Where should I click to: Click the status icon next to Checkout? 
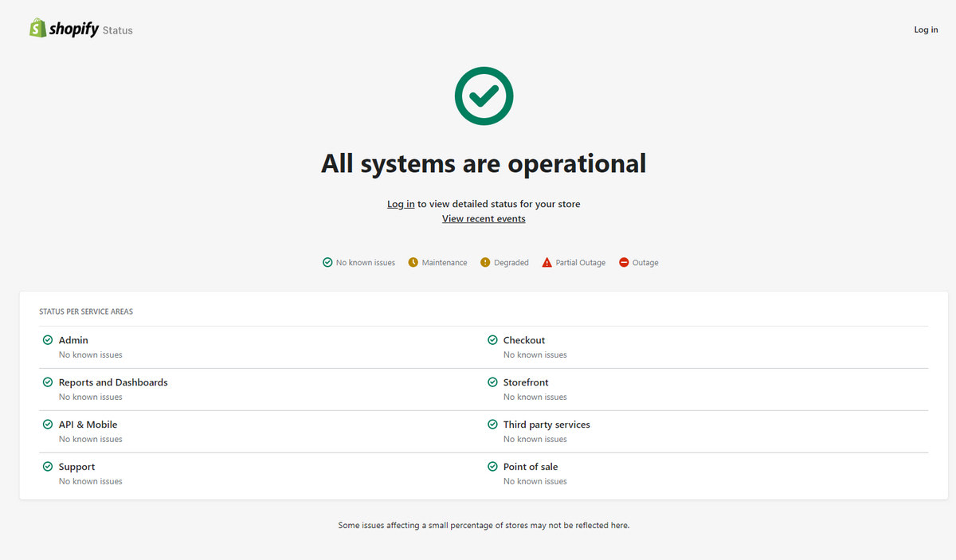pos(492,339)
